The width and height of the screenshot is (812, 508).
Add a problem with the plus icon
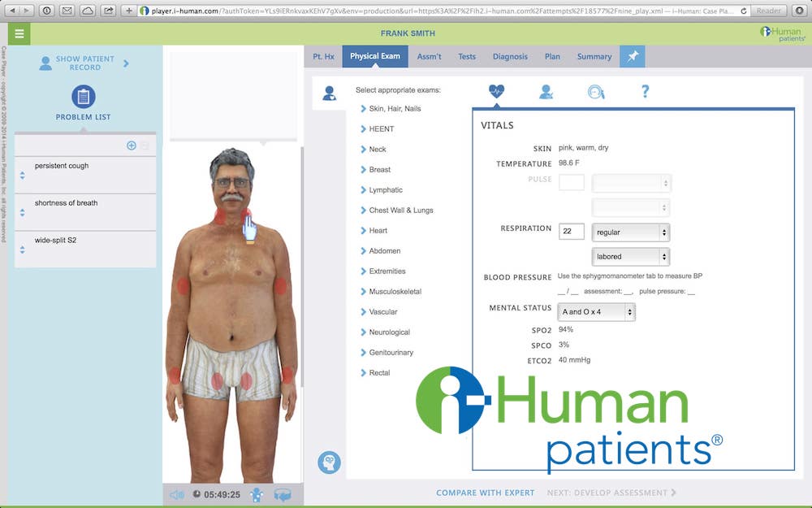[x=132, y=145]
